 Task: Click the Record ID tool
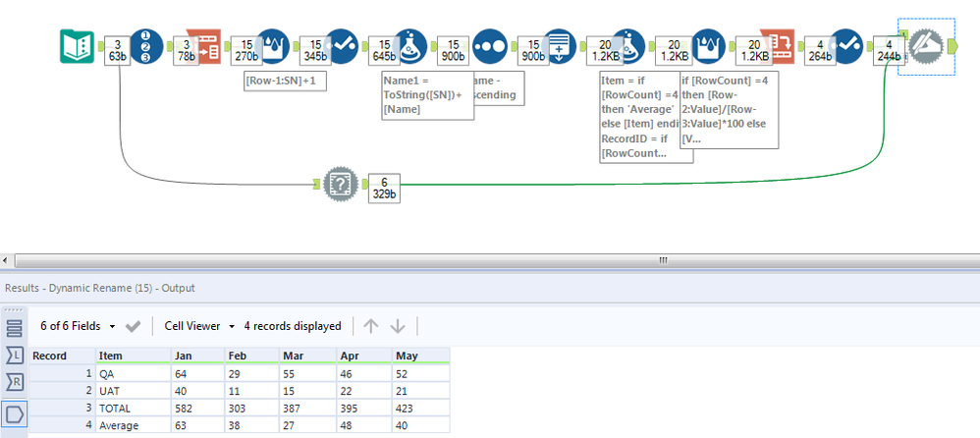[x=146, y=47]
